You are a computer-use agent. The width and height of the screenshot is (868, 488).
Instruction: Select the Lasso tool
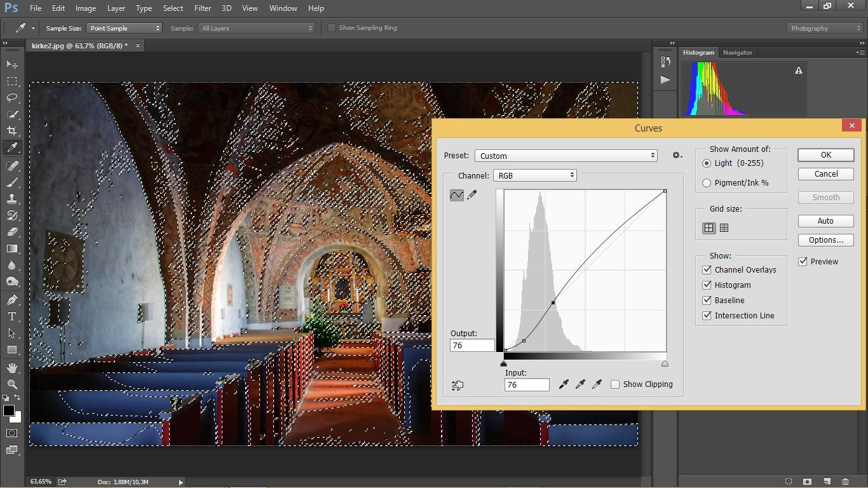[x=12, y=98]
